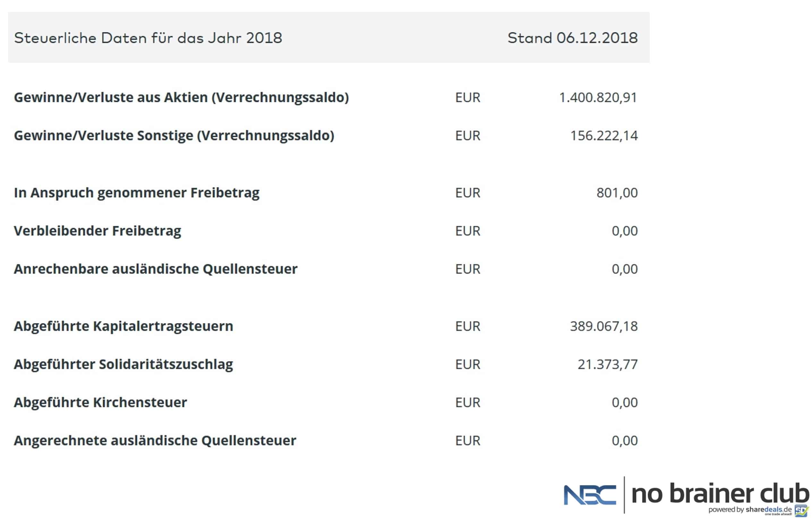Click the 'no brainer club' text logo

click(x=720, y=494)
